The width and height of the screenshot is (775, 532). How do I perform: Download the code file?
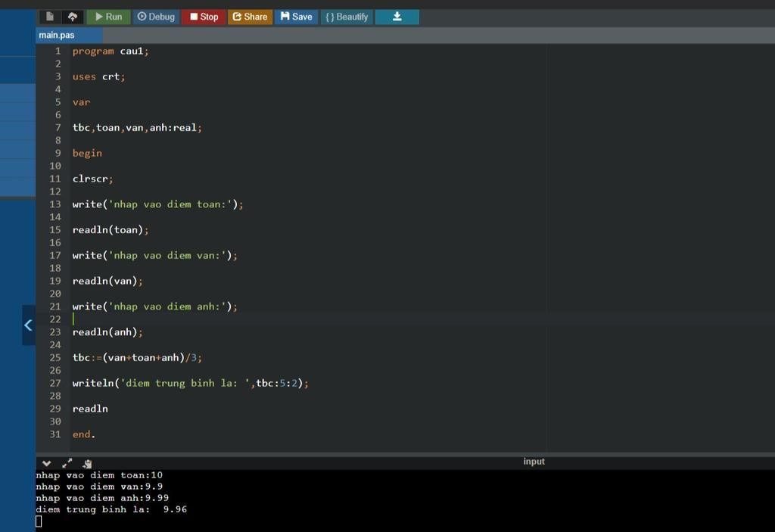(x=397, y=17)
